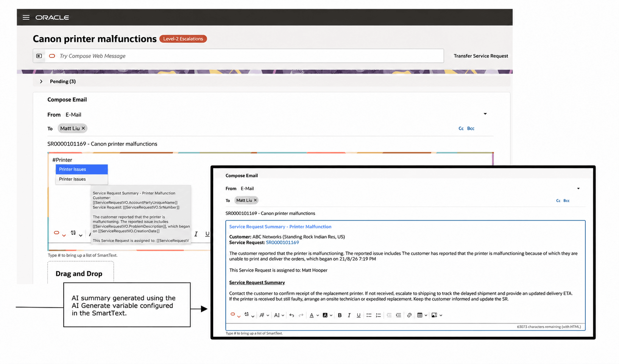This screenshot has height=364, width=619.
Task: Open font family dropdown in foreground toolbar
Action: (x=264, y=315)
